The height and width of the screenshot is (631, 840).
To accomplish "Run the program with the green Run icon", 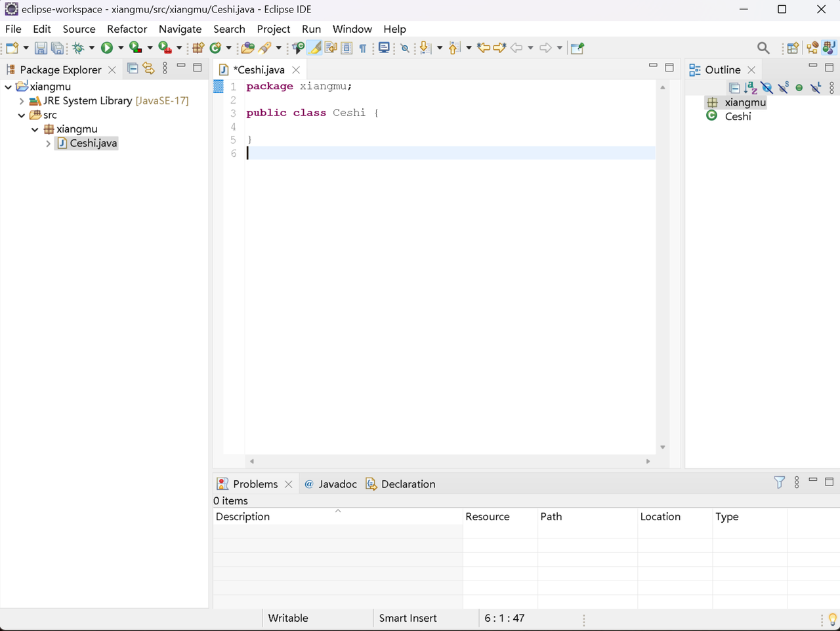I will [x=106, y=48].
